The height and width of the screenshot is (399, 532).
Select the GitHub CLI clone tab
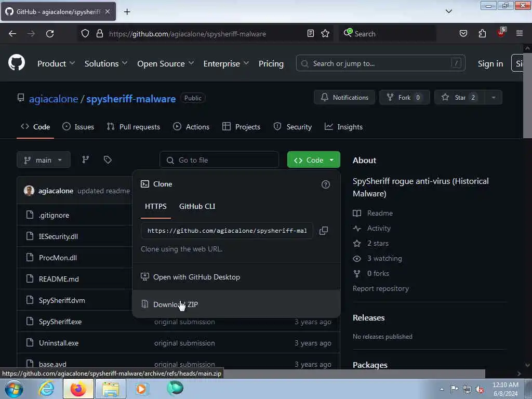click(x=197, y=206)
